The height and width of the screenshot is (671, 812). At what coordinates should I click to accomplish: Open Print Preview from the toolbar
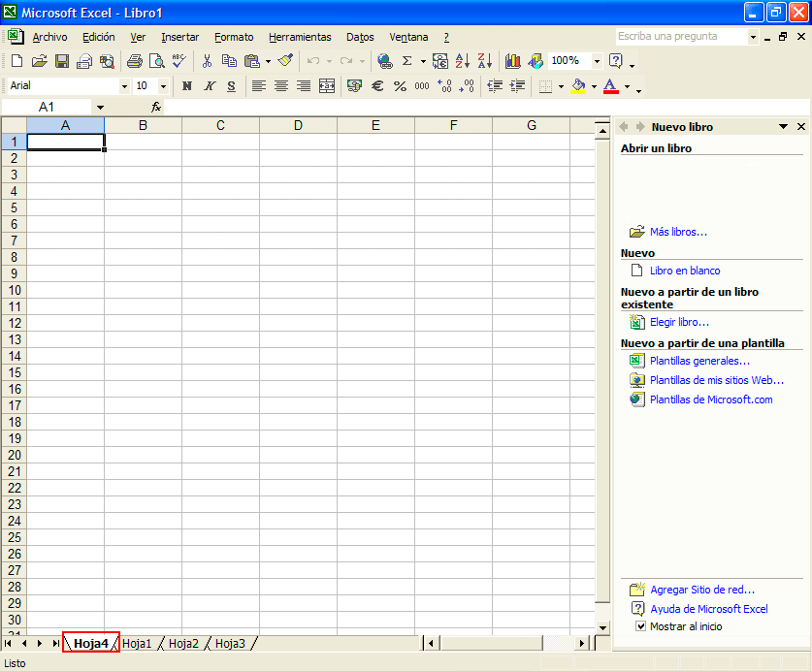(157, 61)
